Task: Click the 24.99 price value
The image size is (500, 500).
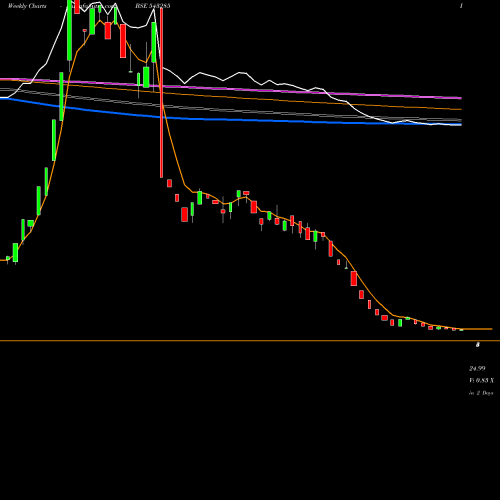Action: coord(477,369)
